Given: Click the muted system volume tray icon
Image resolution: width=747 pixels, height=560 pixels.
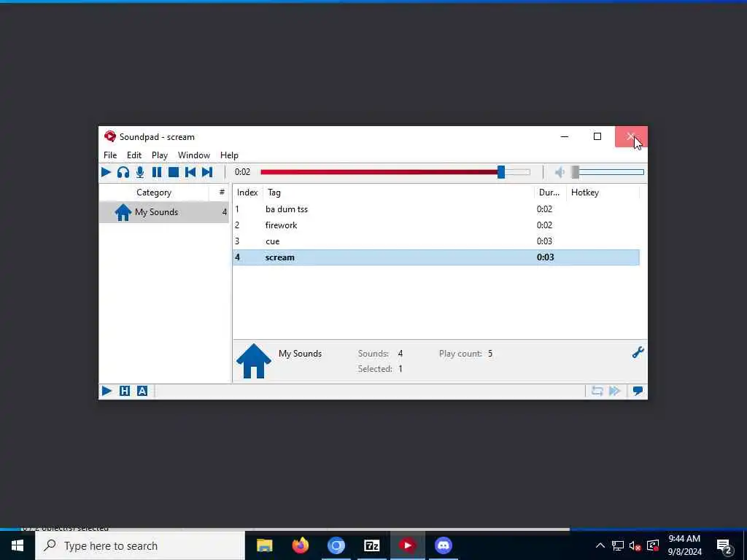Looking at the screenshot, I should [635, 546].
